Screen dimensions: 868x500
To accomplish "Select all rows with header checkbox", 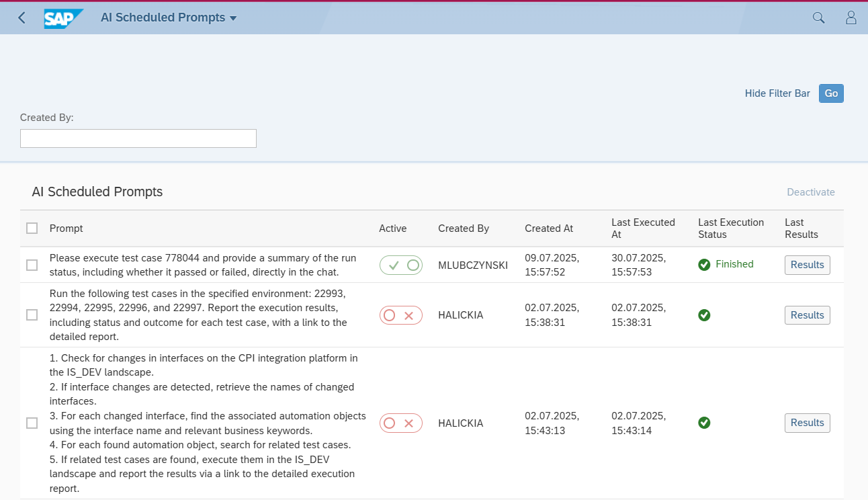I will pyautogui.click(x=32, y=228).
